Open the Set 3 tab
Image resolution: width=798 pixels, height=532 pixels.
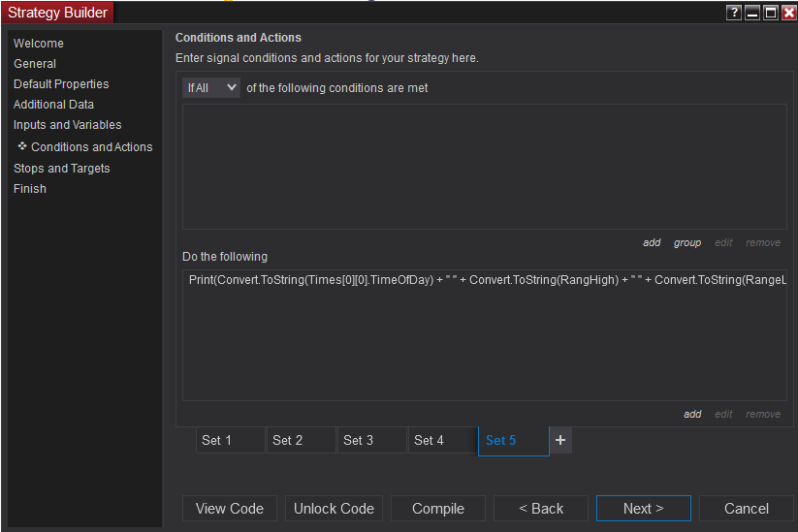370,440
